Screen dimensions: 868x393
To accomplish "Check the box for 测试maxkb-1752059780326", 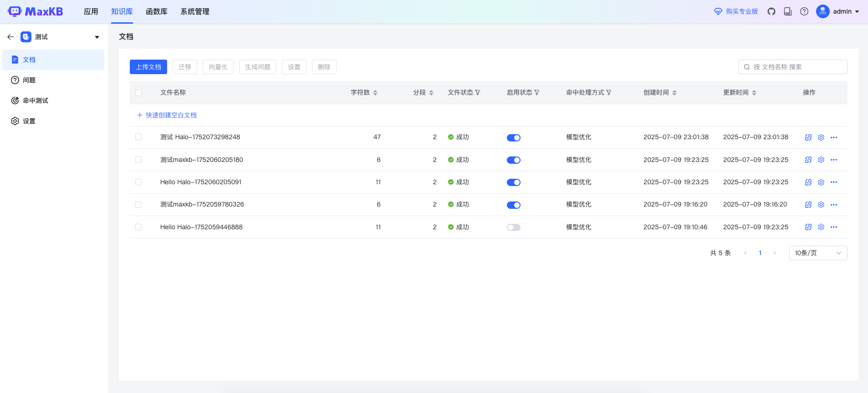I will click(x=138, y=205).
